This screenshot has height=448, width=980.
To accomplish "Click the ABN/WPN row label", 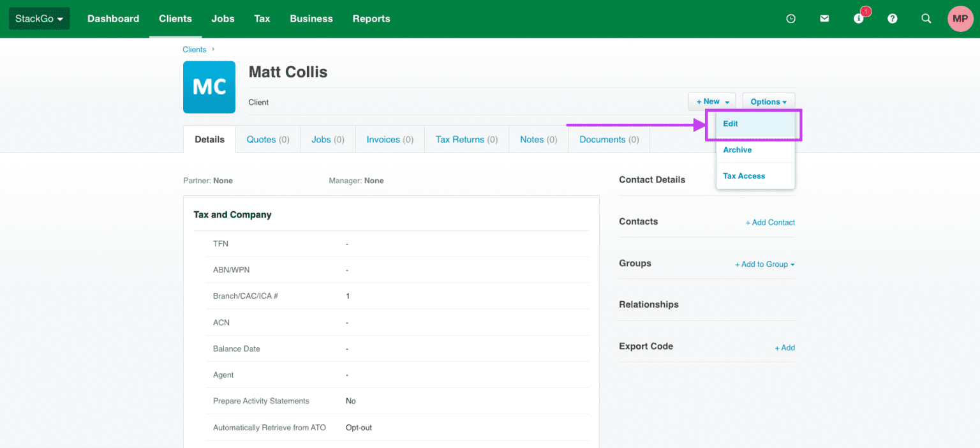I will [232, 270].
